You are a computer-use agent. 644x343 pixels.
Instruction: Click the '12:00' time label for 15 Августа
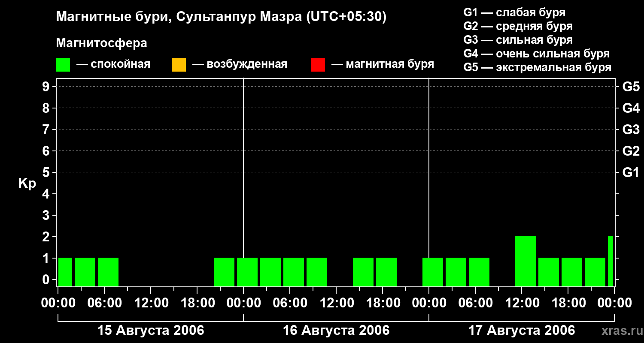coord(151,303)
